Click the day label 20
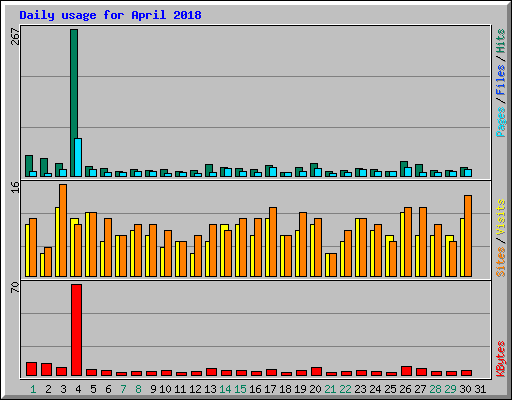 (315, 389)
